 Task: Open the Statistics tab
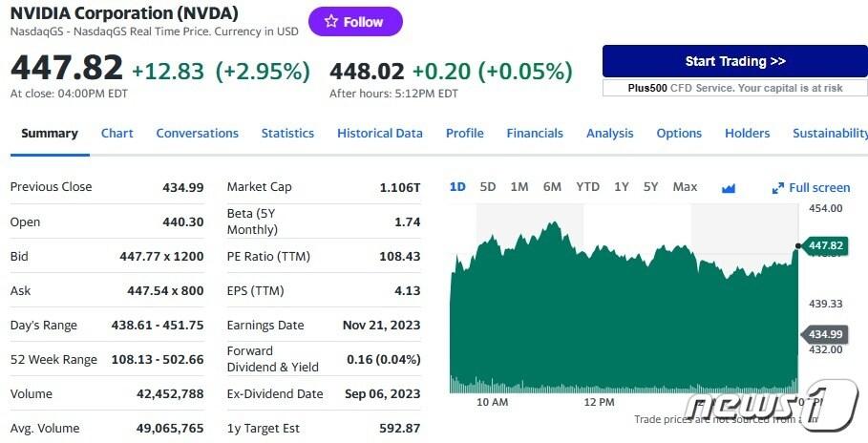pyautogui.click(x=287, y=134)
